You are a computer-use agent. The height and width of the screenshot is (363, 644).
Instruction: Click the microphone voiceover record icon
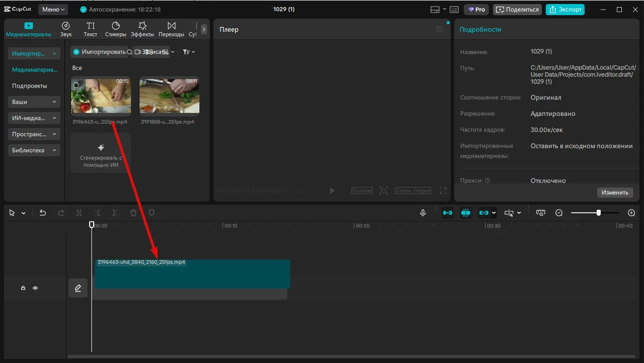(x=423, y=213)
